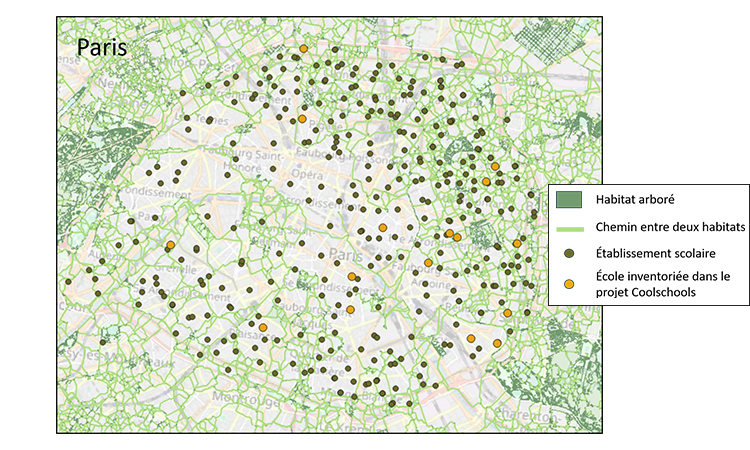The width and height of the screenshot is (750, 450).
Task: Click the small central 'Paris' city label
Action: pyautogui.click(x=343, y=254)
